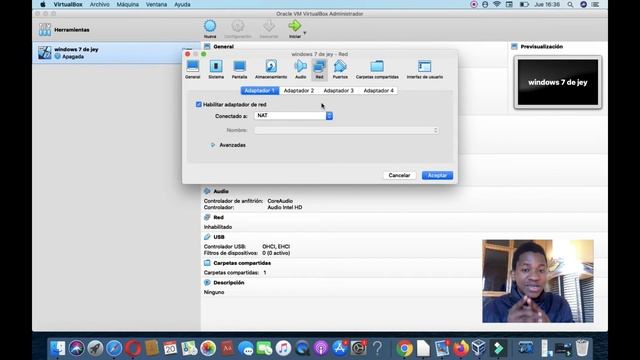Click the Red section header in details
Screen dimensions: 640x360
point(218,217)
